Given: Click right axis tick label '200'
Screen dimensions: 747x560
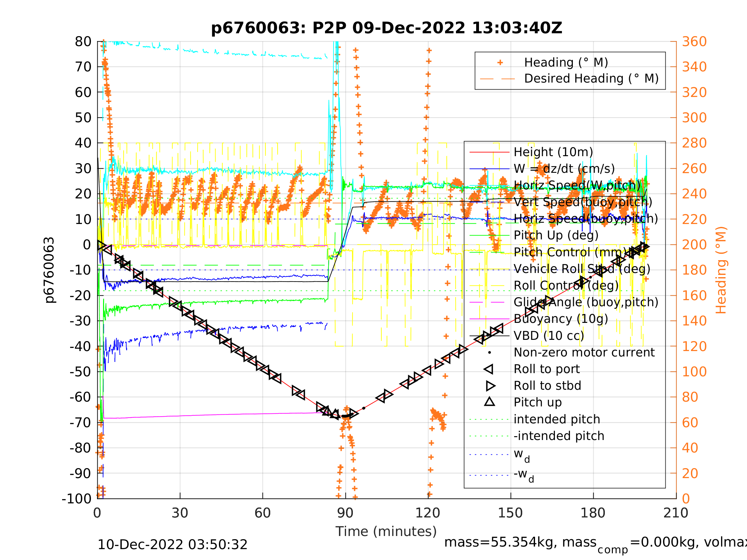Looking at the screenshot, I should 694,245.
